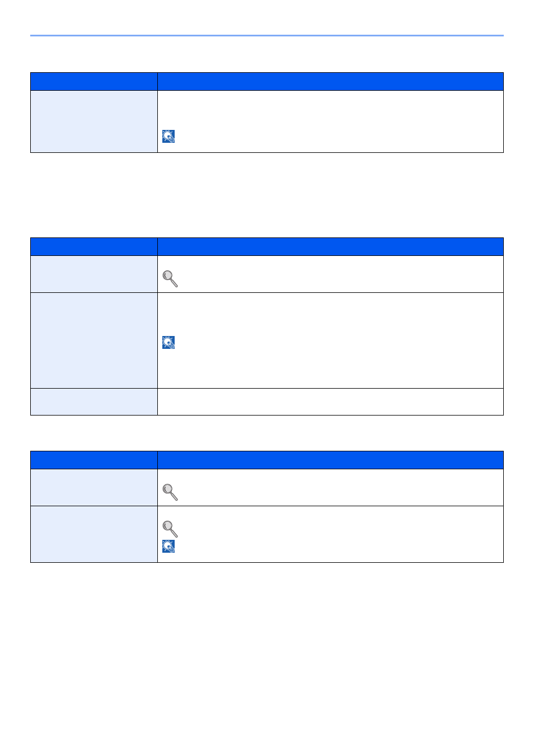Click the note lightbulb icon in the first table
The image size is (534, 756).
click(168, 137)
